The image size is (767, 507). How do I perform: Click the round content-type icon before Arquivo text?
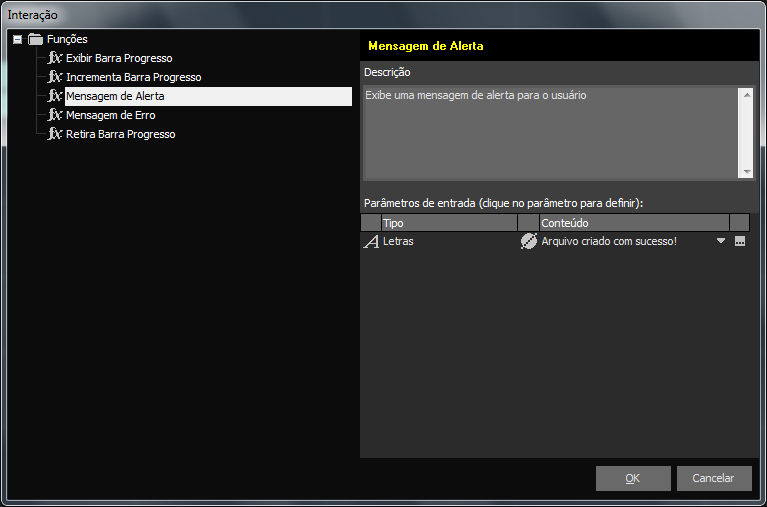pos(529,241)
